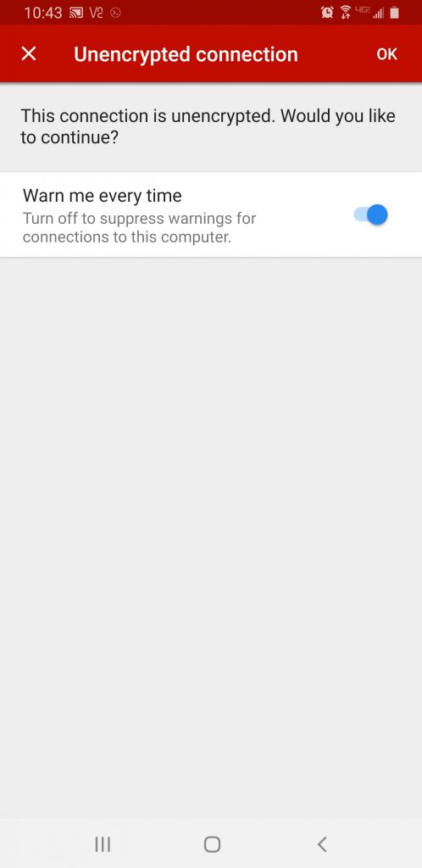Image resolution: width=422 pixels, height=868 pixels.
Task: Go to home screen via Home button
Action: pos(212,844)
